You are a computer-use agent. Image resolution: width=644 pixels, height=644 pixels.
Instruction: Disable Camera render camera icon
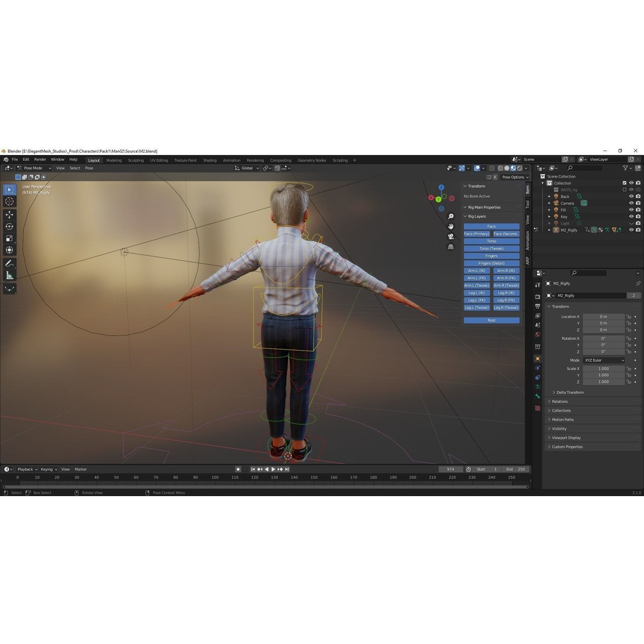click(638, 203)
